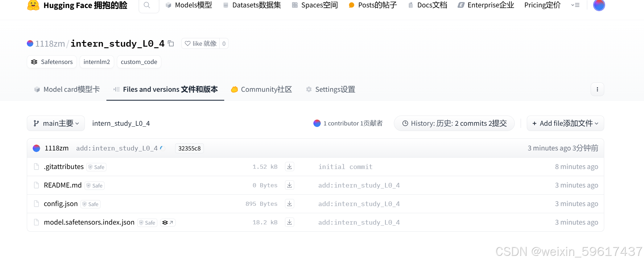Open the Docs navigation link

coord(427,5)
